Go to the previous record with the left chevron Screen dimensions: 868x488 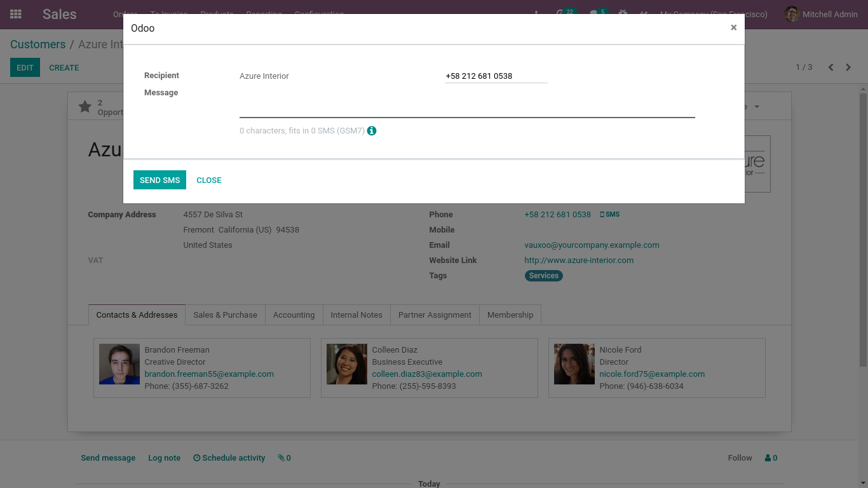831,67
